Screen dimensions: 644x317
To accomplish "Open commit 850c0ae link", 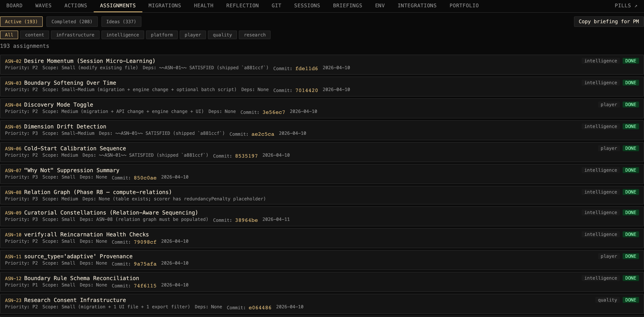I will click(145, 178).
